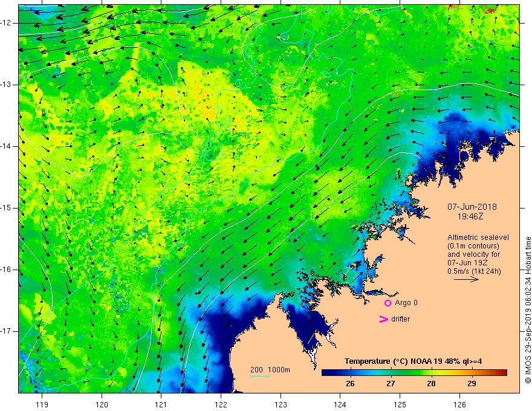Viewport: 532px width, 411px height.
Task: Click longitude label 121 on bottom axis
Action: click(x=161, y=404)
